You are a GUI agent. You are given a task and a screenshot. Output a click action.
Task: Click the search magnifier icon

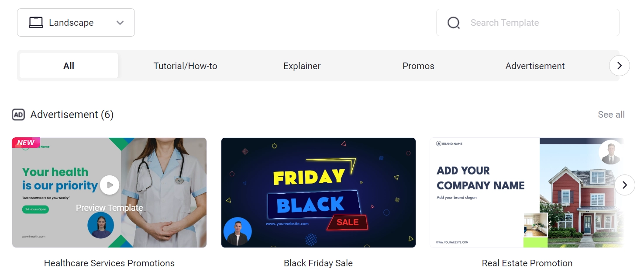pyautogui.click(x=454, y=23)
